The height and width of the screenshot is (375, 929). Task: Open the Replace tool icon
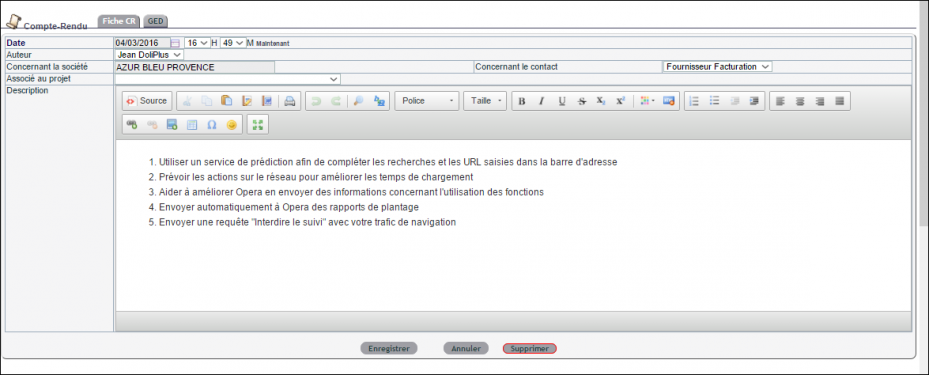pos(379,101)
